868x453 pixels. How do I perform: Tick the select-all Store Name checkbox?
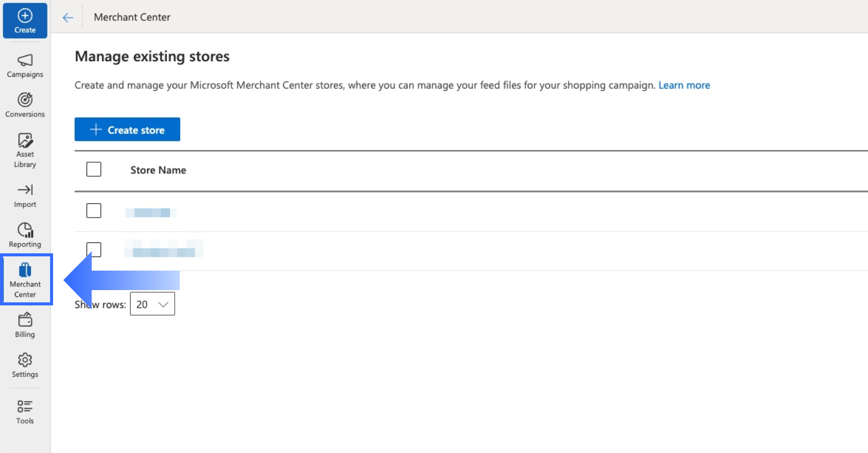pos(94,170)
